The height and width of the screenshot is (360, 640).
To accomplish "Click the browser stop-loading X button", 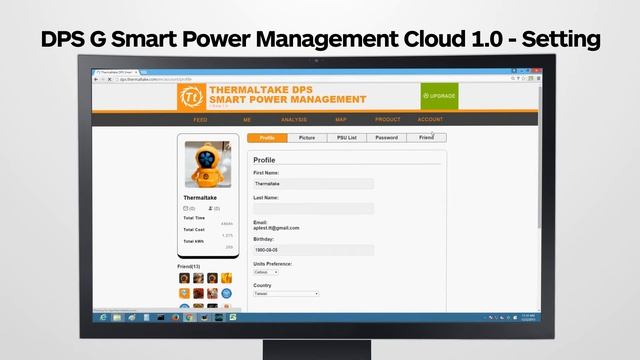I will click(109, 79).
